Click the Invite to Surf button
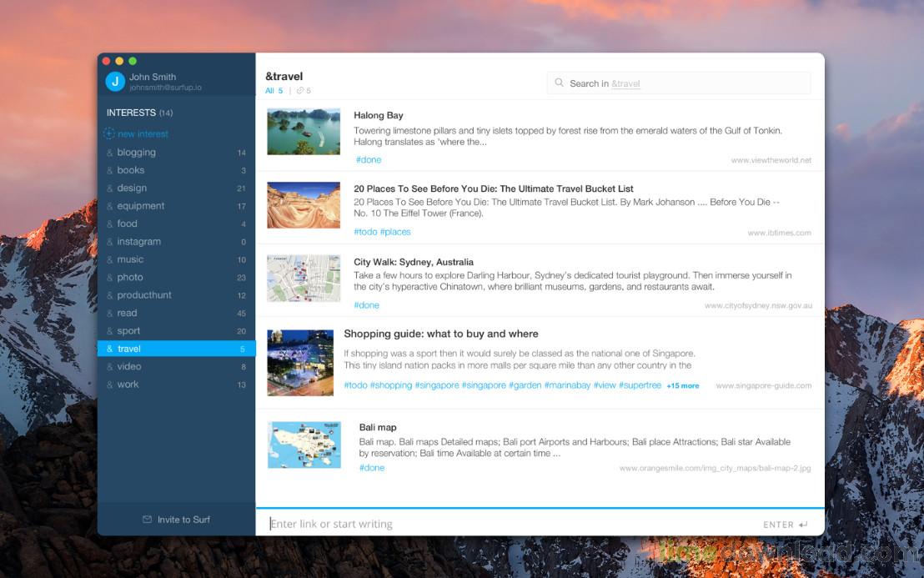924x578 pixels. (176, 520)
